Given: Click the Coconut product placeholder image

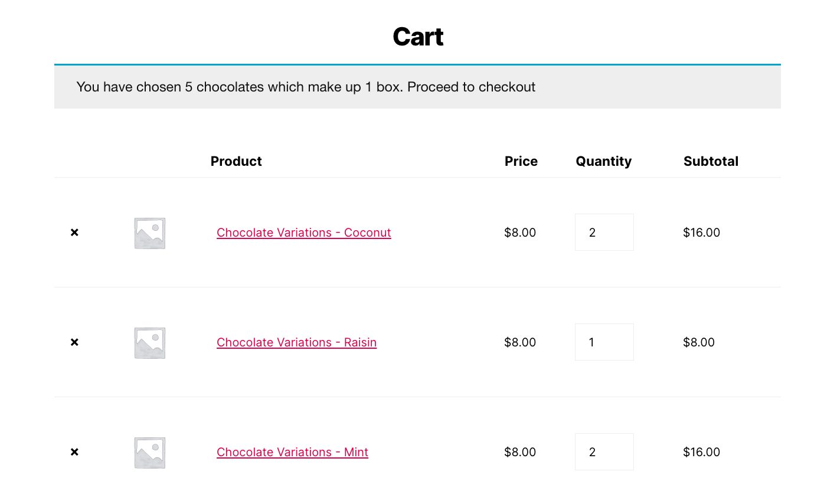Looking at the screenshot, I should [x=150, y=233].
